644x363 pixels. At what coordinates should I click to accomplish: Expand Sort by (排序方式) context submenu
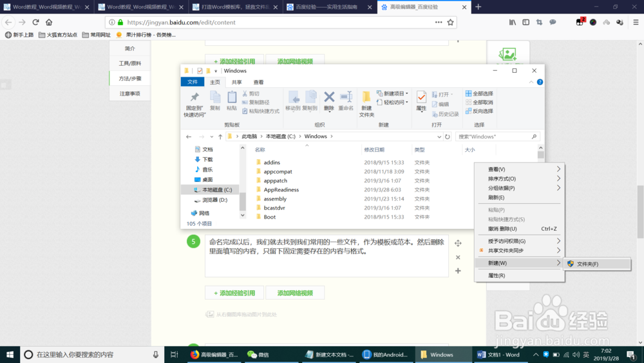pyautogui.click(x=520, y=179)
